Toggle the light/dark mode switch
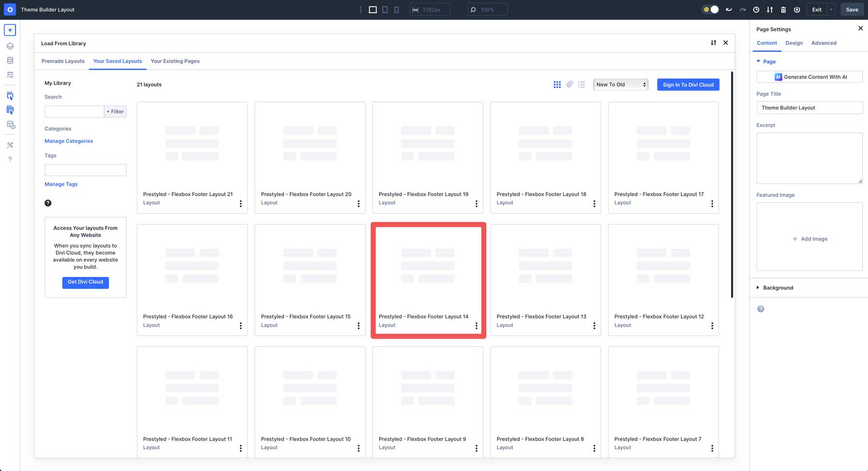The width and height of the screenshot is (868, 471). [x=710, y=10]
